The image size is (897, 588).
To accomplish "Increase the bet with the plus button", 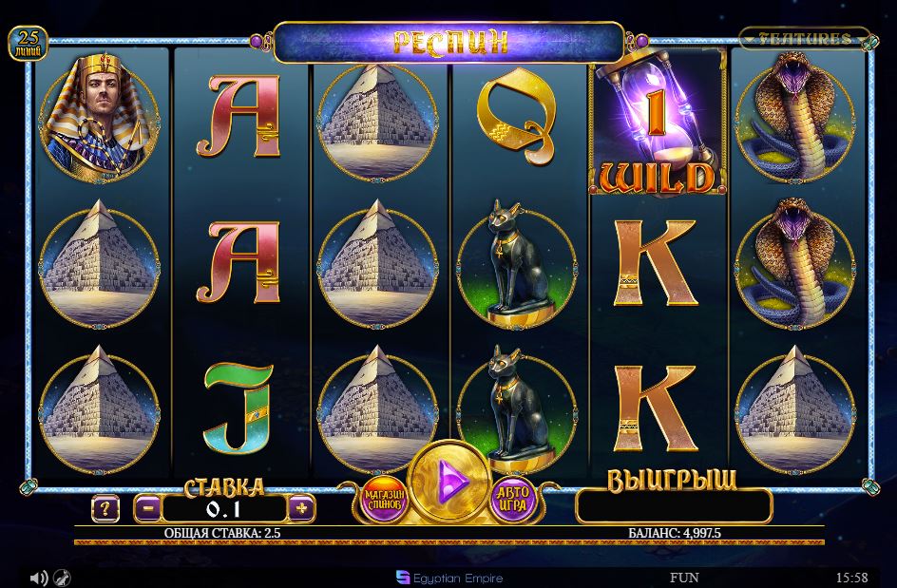I will 301,508.
